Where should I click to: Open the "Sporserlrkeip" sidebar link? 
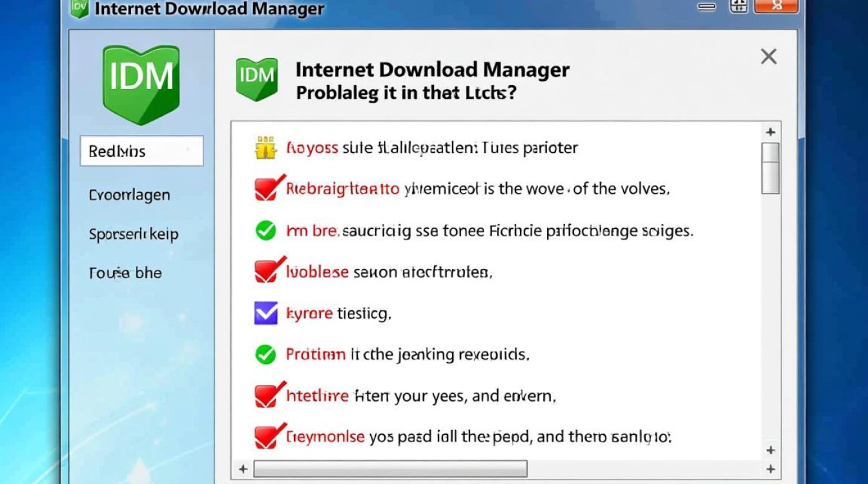point(133,234)
